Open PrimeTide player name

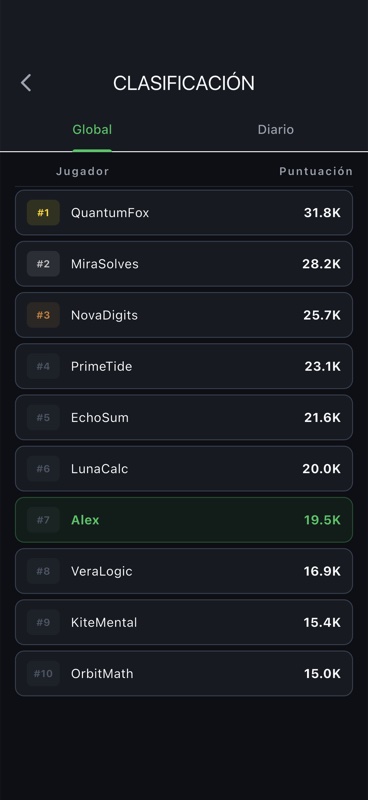click(102, 366)
